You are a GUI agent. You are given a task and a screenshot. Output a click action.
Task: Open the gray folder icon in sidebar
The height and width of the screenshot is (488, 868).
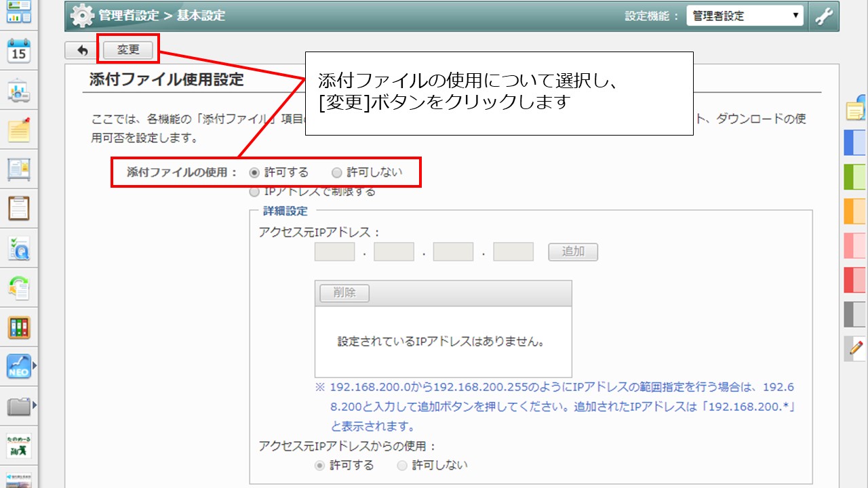pyautogui.click(x=19, y=406)
